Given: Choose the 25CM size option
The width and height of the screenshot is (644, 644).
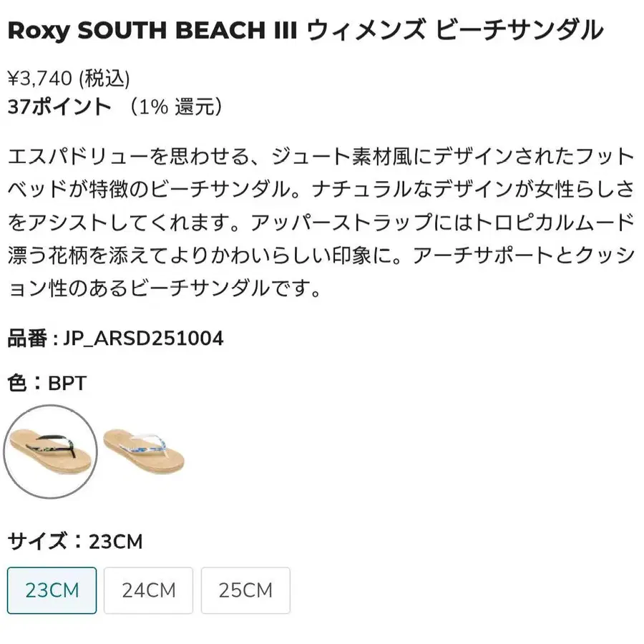Looking at the screenshot, I should (245, 590).
